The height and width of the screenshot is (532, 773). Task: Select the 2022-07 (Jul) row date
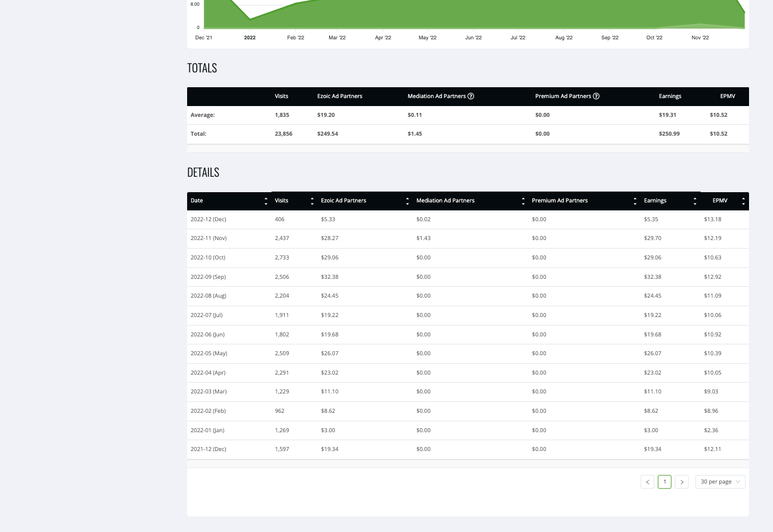[207, 315]
